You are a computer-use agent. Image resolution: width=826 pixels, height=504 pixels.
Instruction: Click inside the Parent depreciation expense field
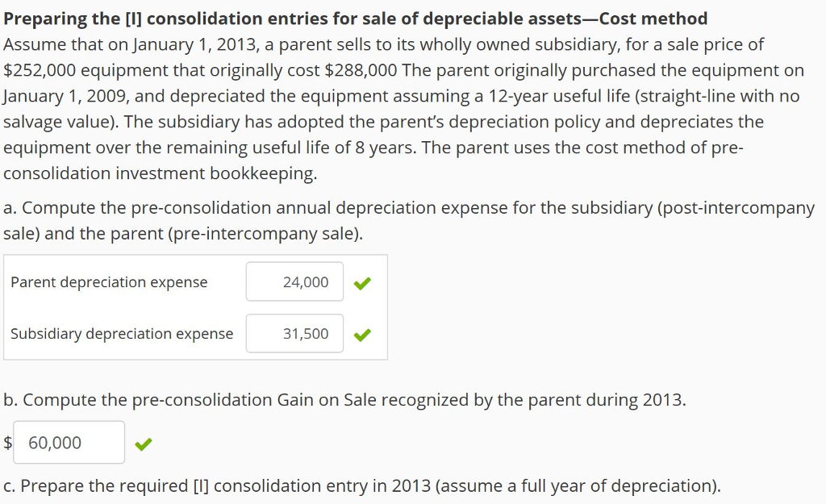point(294,282)
